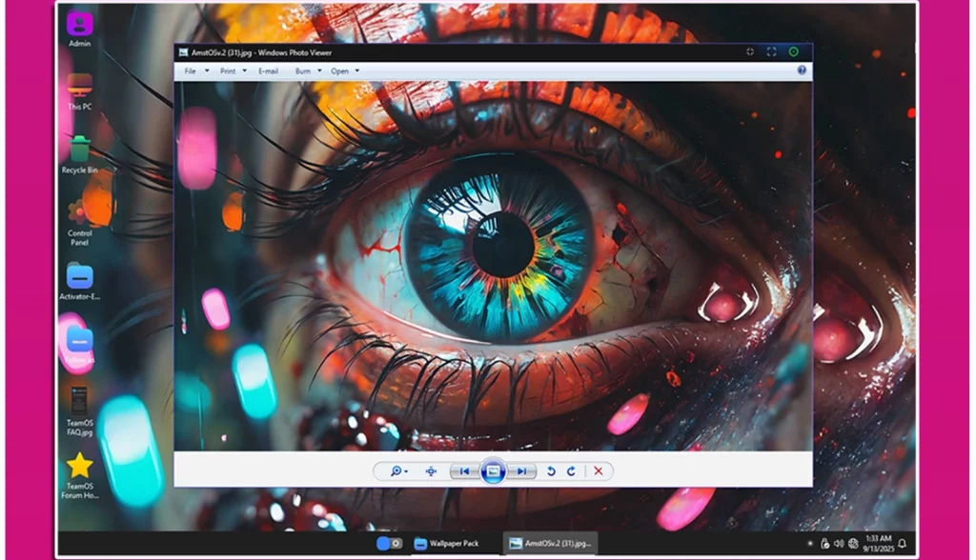Expand the Print menu
This screenshot has height=560, width=976.
233,71
